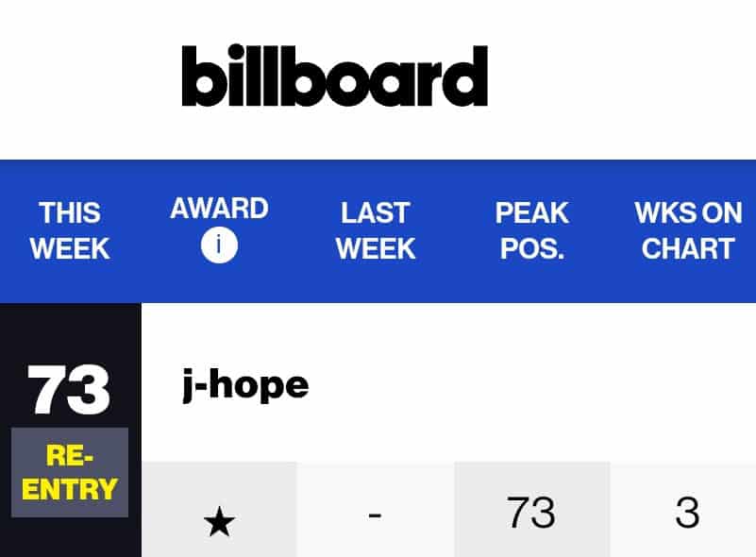Sort by the LAST WEEK column
This screenshot has height=557, width=756.
(376, 230)
